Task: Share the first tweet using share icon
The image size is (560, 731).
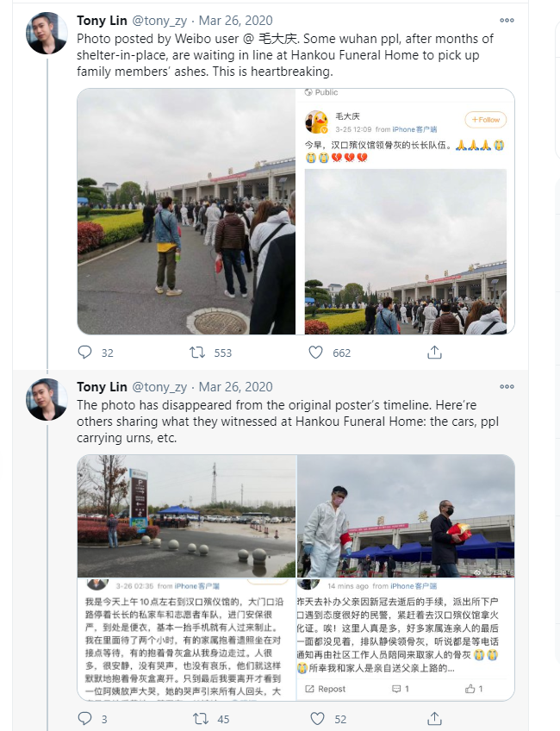Action: 434,352
